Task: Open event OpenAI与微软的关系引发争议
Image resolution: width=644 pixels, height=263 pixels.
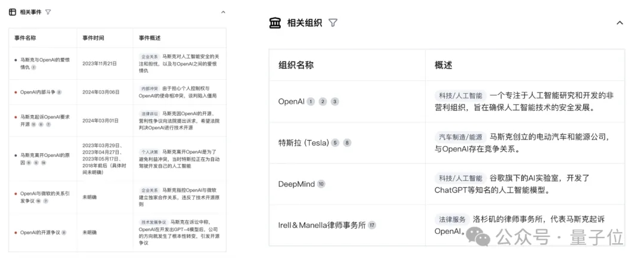Action: (x=45, y=197)
